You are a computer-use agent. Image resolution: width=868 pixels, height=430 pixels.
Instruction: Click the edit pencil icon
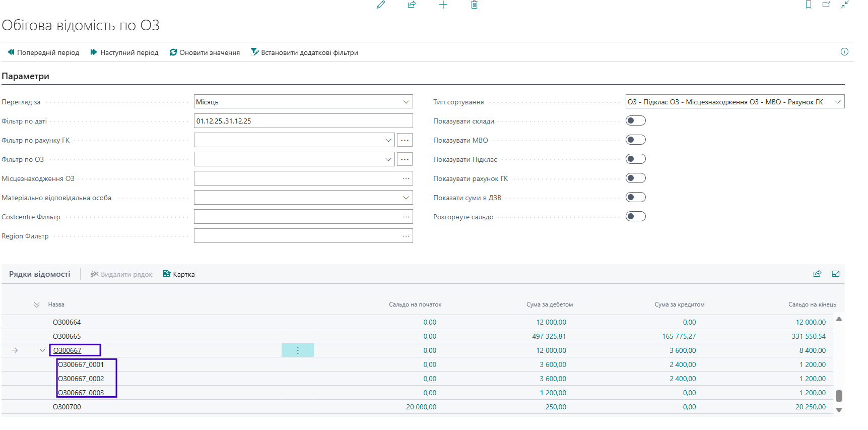coord(381,5)
